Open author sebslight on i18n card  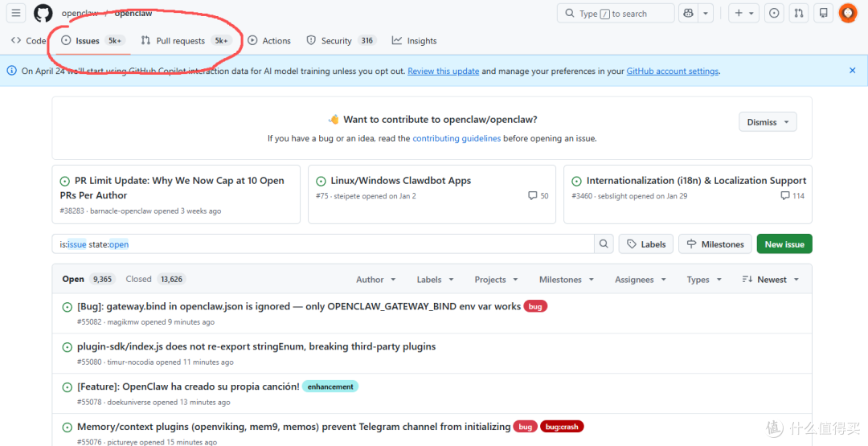(612, 196)
